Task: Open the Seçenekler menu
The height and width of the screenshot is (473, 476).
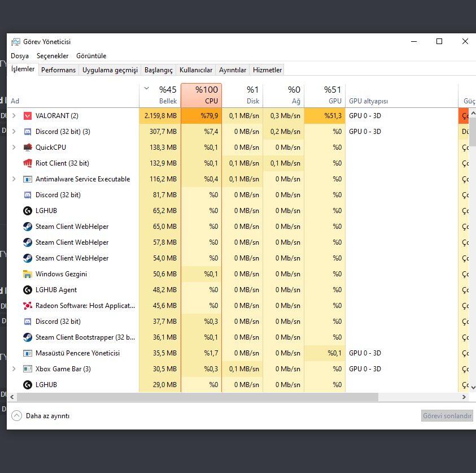Action: (x=53, y=56)
